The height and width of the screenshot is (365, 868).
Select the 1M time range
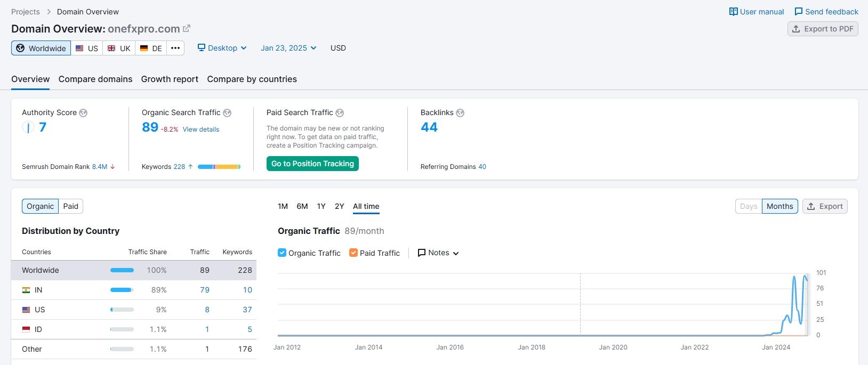pos(283,206)
